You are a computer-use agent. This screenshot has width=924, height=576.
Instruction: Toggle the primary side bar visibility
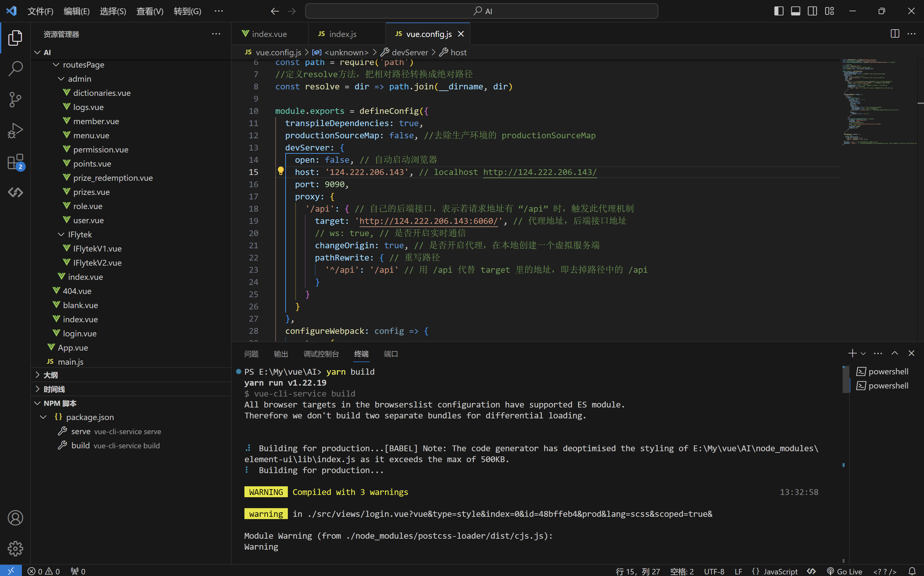click(x=779, y=11)
